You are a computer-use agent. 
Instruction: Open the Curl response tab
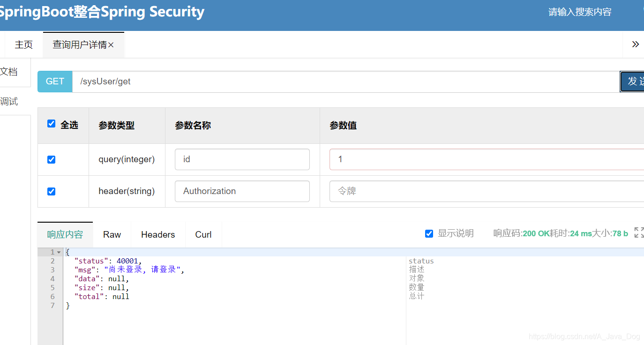203,234
